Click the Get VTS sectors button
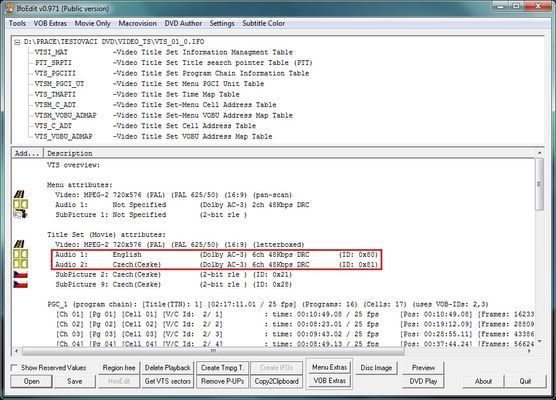The width and height of the screenshot is (556, 400). coord(168,381)
